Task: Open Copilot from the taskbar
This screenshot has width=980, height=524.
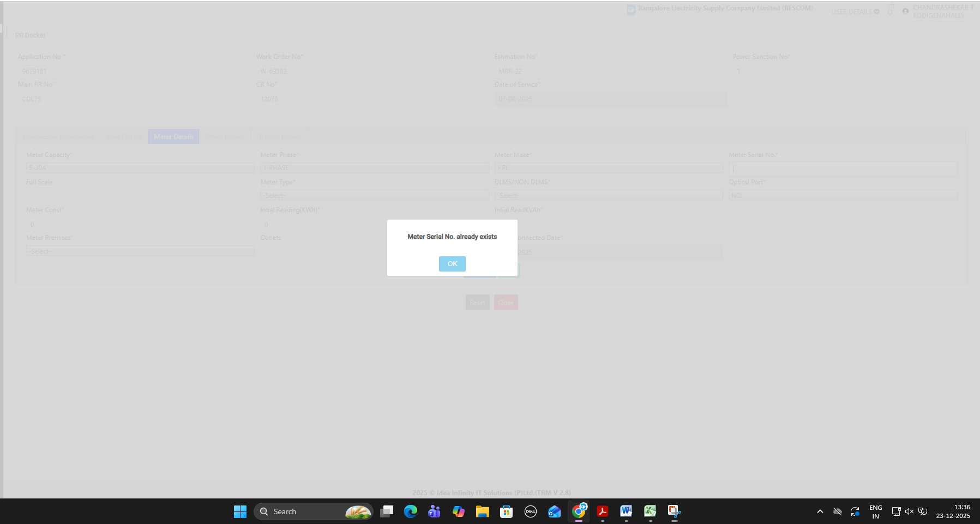Action: coord(459,511)
